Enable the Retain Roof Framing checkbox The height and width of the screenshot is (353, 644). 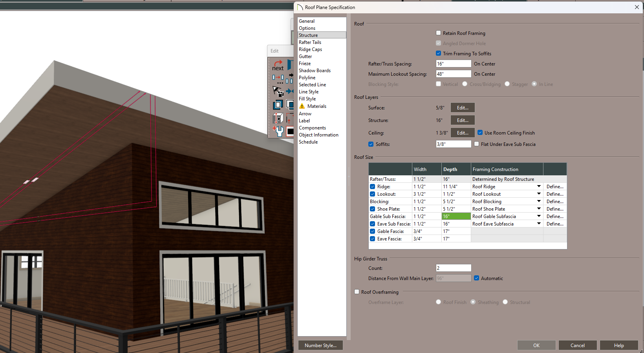pos(439,33)
